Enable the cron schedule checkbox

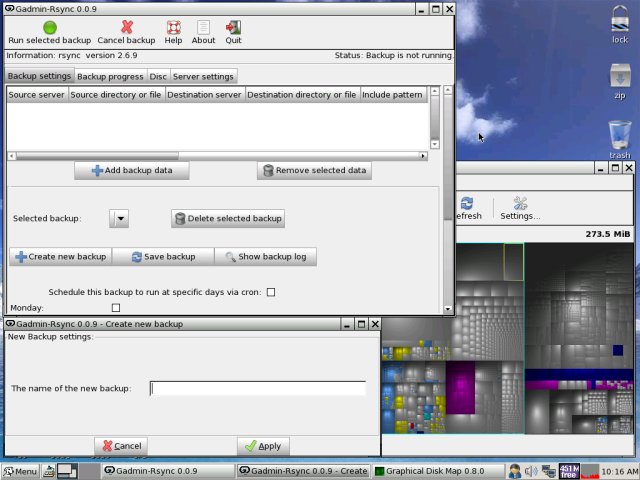pos(270,292)
